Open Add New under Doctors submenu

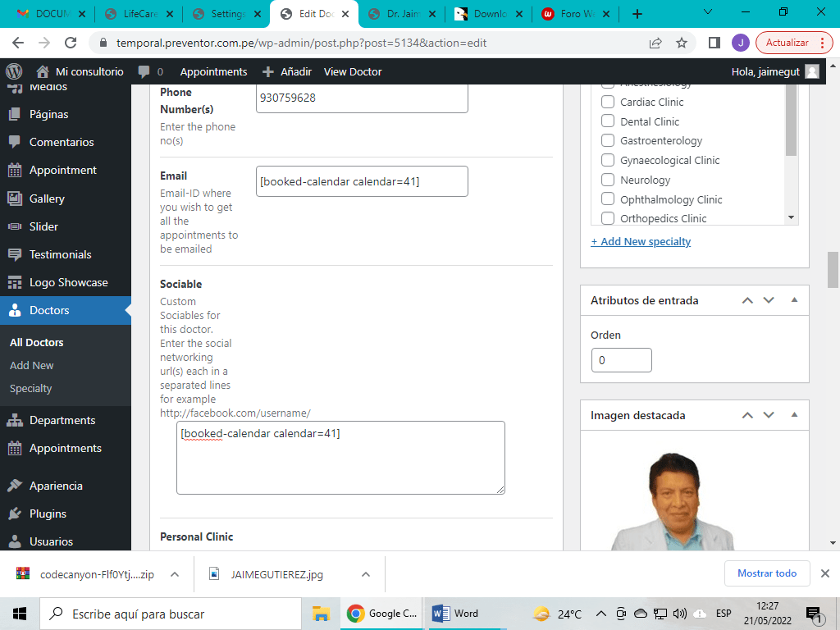tap(32, 365)
